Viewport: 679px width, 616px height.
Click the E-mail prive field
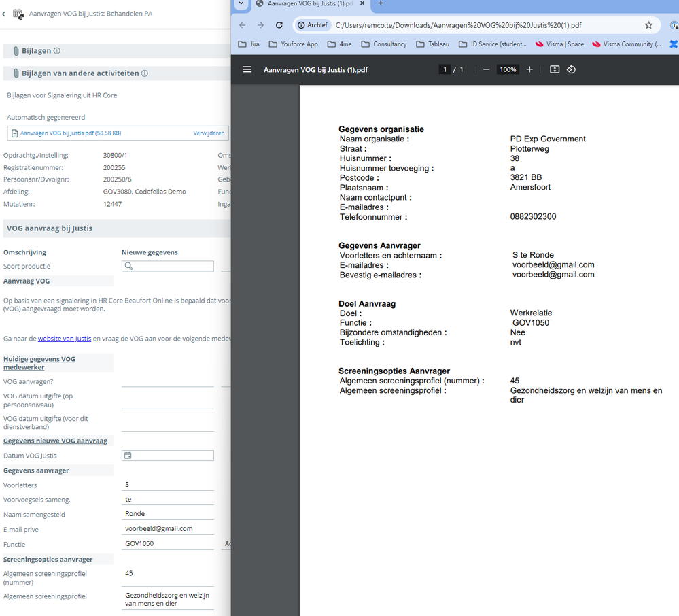[168, 528]
